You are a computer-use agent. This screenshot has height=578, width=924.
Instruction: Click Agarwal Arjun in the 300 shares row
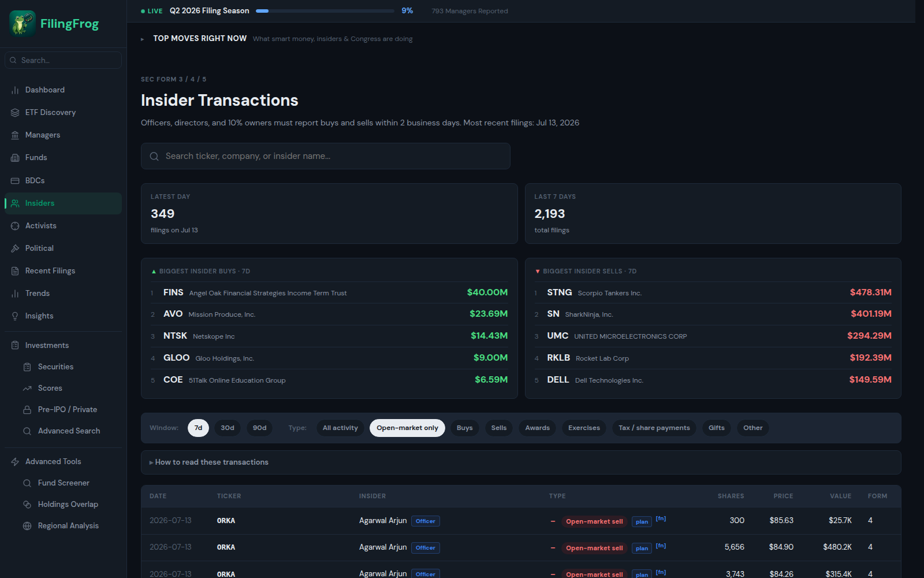tap(383, 521)
